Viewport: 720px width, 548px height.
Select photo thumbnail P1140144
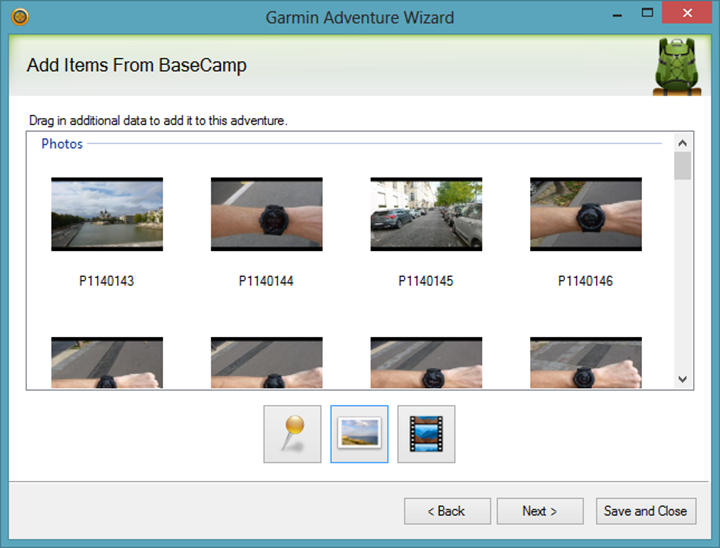267,214
